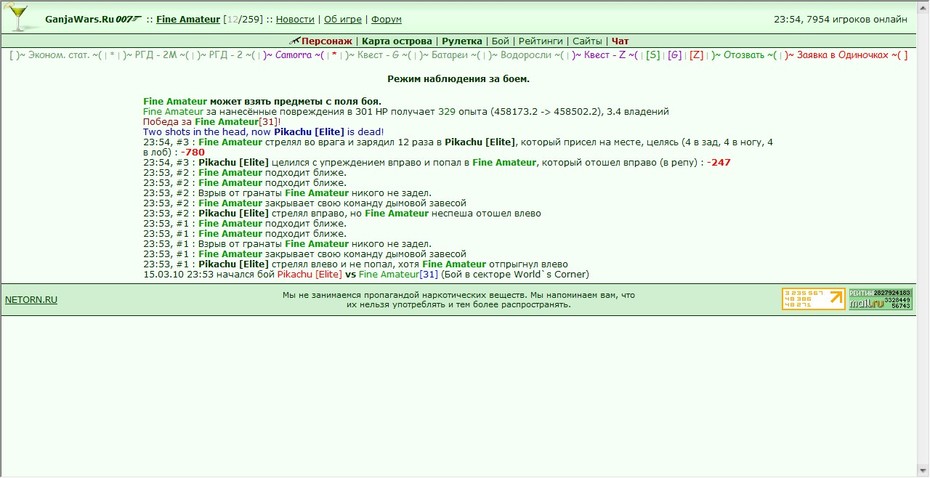The height and width of the screenshot is (478, 930).
Task: Open the Рейтинги menu item
Action: coord(540,42)
